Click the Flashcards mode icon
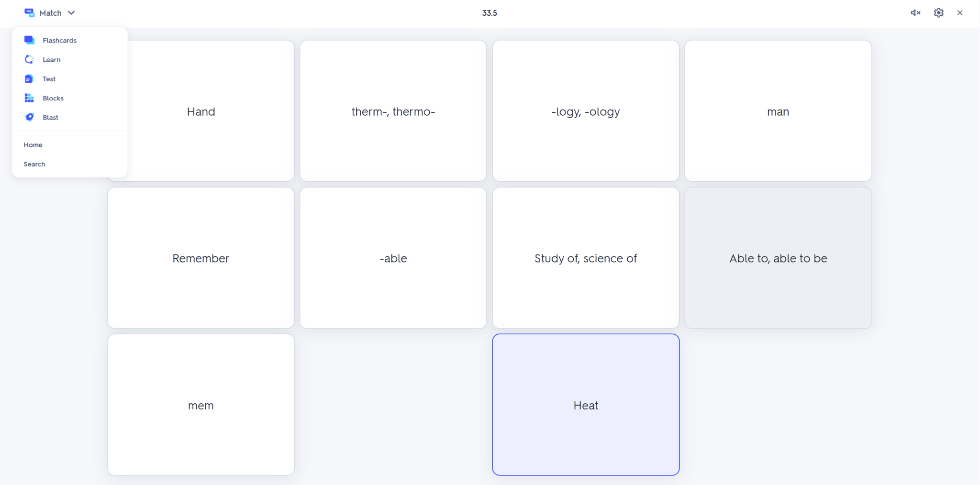 pos(29,40)
